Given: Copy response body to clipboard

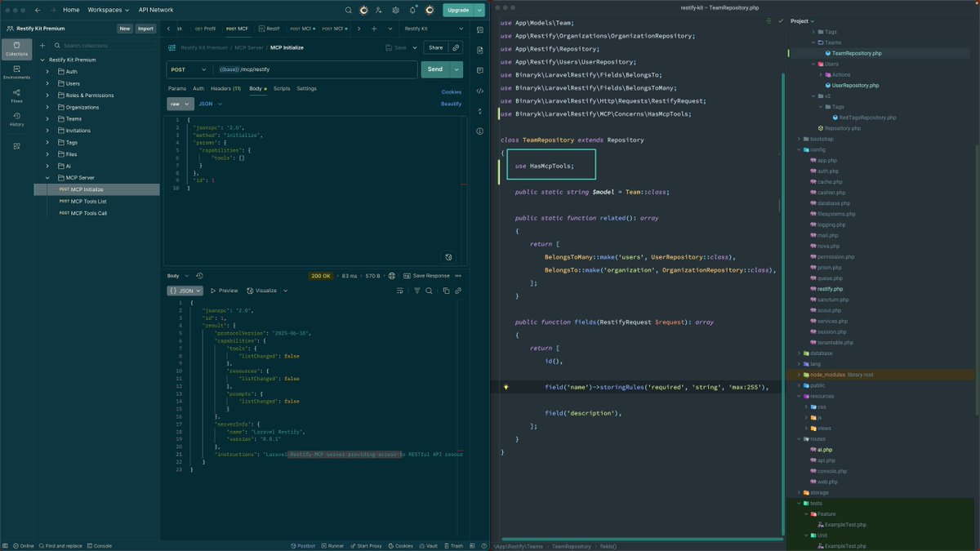Looking at the screenshot, I should tap(447, 291).
